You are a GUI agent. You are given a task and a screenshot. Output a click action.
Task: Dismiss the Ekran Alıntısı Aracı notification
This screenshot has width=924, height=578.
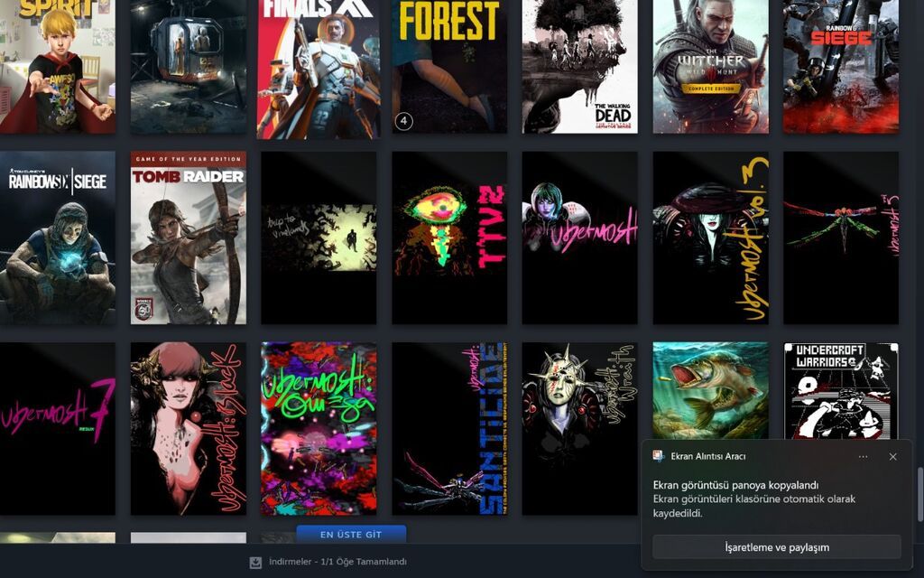[892, 456]
